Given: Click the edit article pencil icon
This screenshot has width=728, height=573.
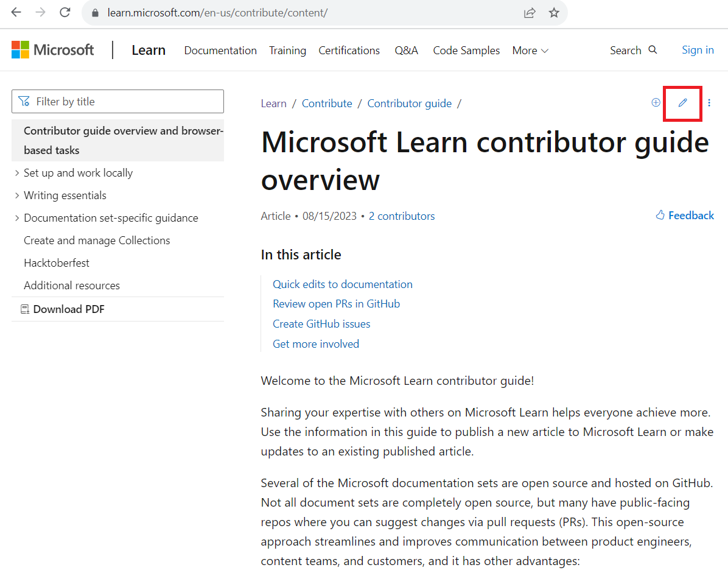Looking at the screenshot, I should tap(682, 103).
